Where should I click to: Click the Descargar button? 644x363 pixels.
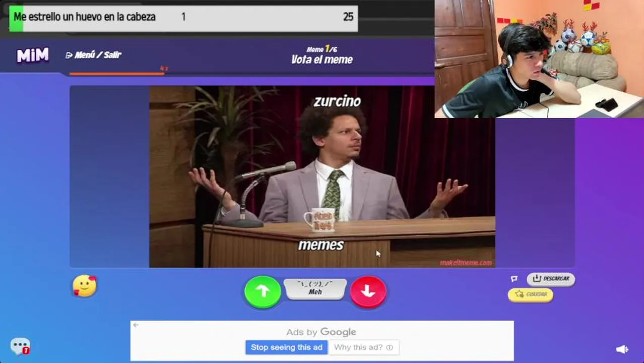tap(551, 279)
